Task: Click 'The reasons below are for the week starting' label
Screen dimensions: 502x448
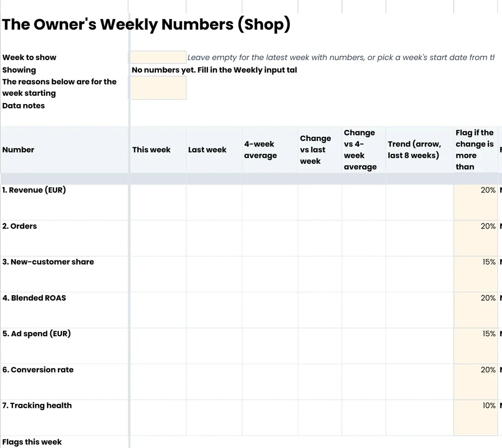Action: pos(59,87)
